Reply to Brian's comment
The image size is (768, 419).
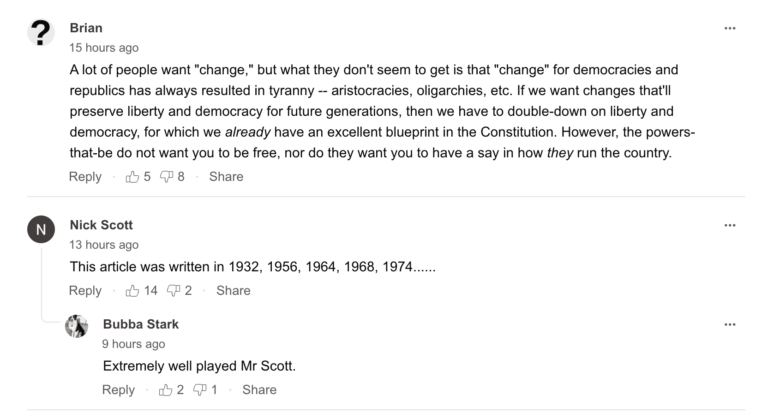pos(85,177)
